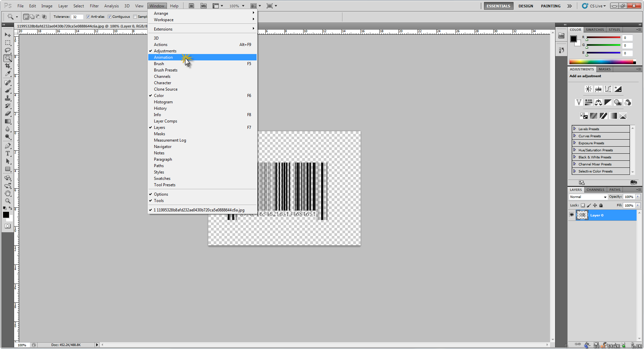Expand Hue/Saturation Presets list

[575, 150]
